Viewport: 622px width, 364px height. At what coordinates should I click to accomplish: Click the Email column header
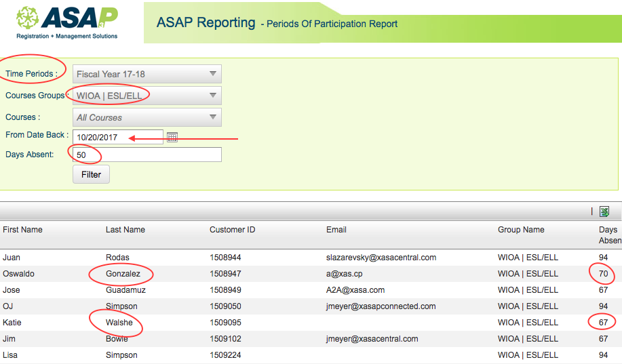336,230
